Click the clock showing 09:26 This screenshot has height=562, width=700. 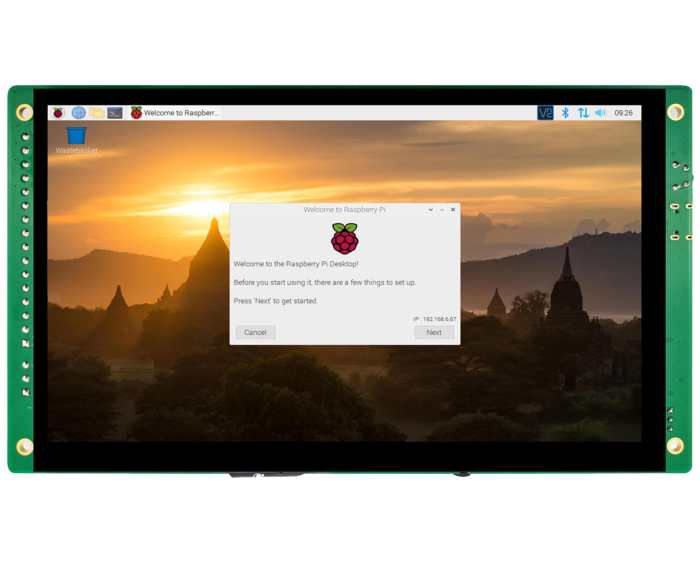pos(623,113)
